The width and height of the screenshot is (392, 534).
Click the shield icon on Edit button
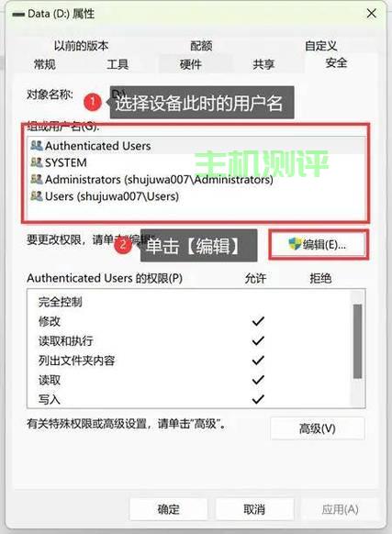[x=295, y=244]
